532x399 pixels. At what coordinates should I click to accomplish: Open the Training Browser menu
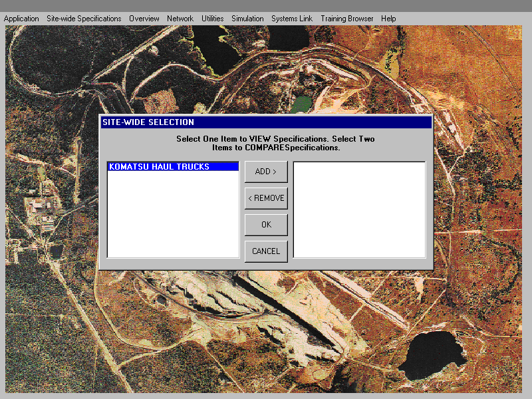[x=346, y=19]
